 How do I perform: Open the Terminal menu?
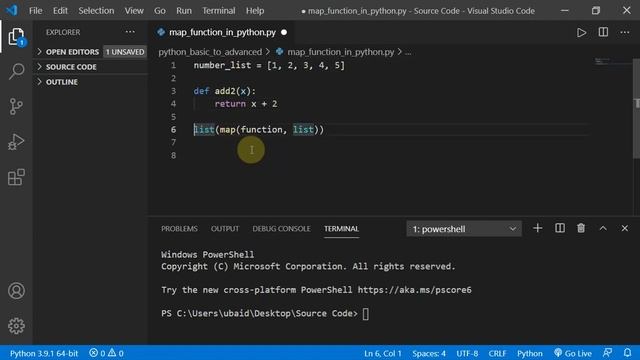pos(219,11)
